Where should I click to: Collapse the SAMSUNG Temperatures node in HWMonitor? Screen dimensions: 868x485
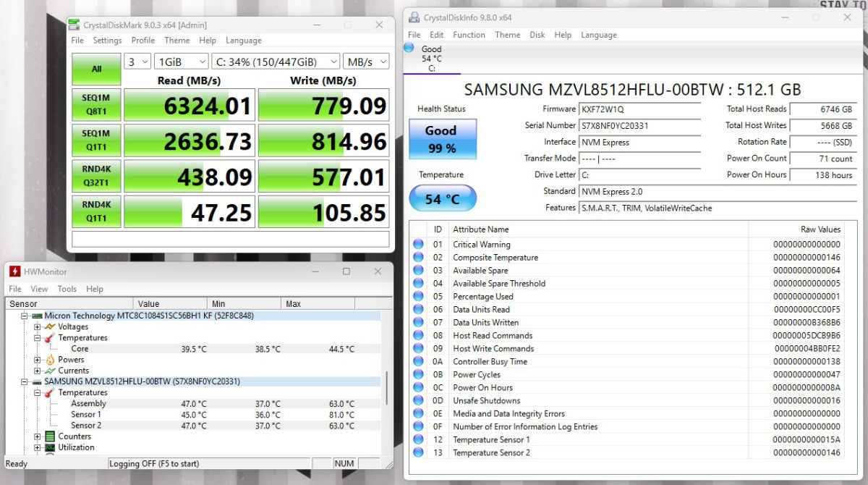(x=38, y=392)
